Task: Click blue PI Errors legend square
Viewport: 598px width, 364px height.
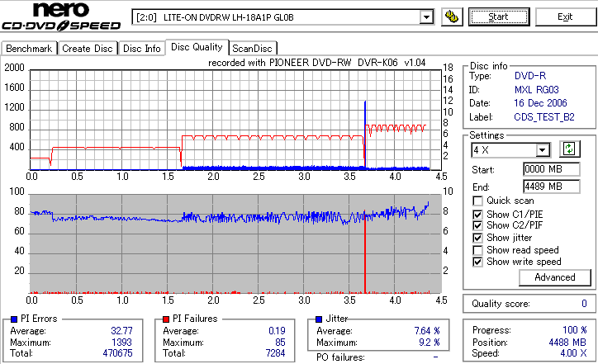Action: click(x=14, y=319)
